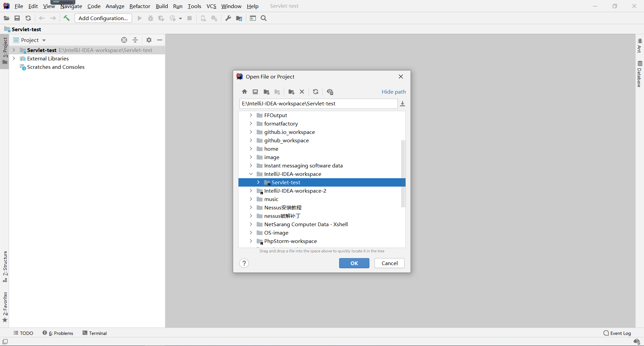This screenshot has width=644, height=346.
Task: Select the home folder in dialog
Action: point(271,149)
